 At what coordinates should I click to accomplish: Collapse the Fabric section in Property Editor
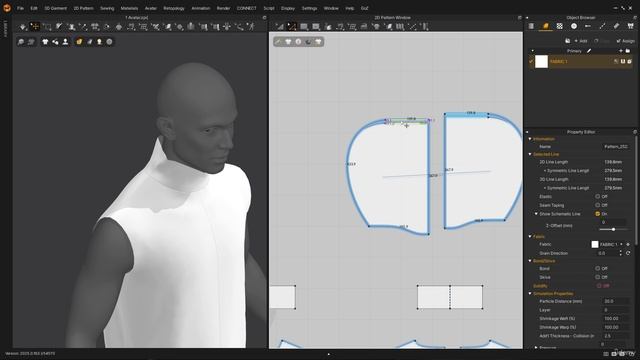[530, 236]
